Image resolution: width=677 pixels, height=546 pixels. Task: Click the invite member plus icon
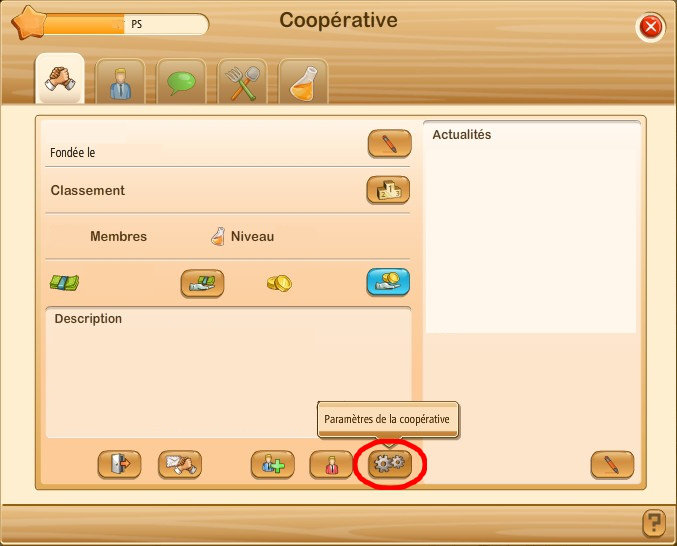pos(272,464)
